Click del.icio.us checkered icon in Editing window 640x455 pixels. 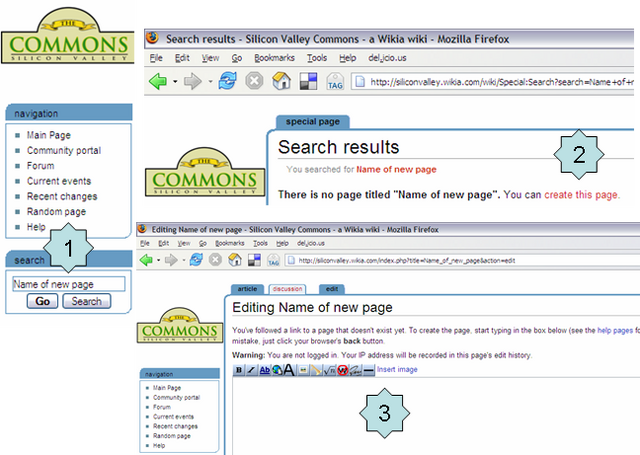coord(254,260)
